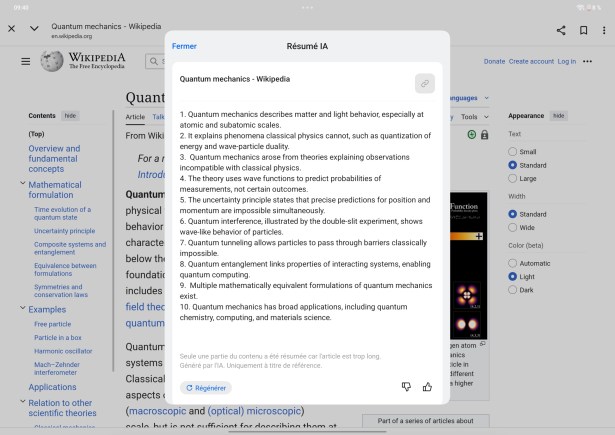Screen dimensions: 615x435
Task: Click the thumbs down feedback icon
Action: click(x=406, y=387)
